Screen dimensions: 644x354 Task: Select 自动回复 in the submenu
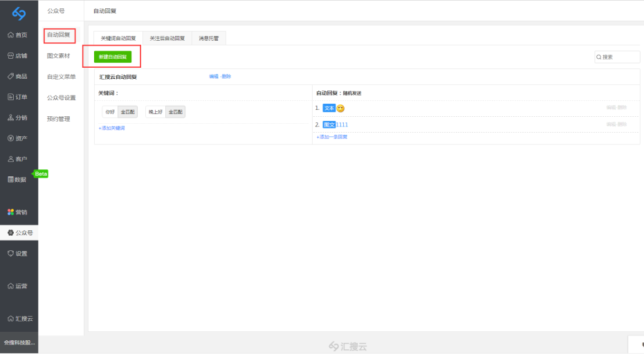click(x=59, y=35)
